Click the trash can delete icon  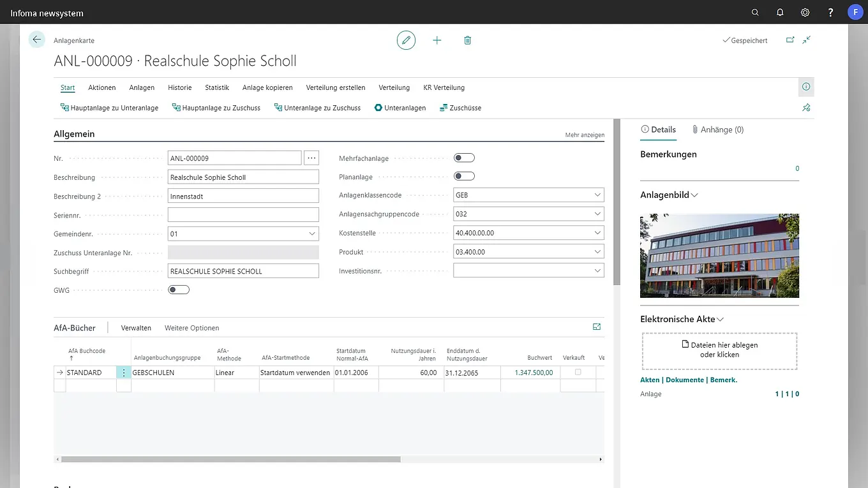point(467,40)
